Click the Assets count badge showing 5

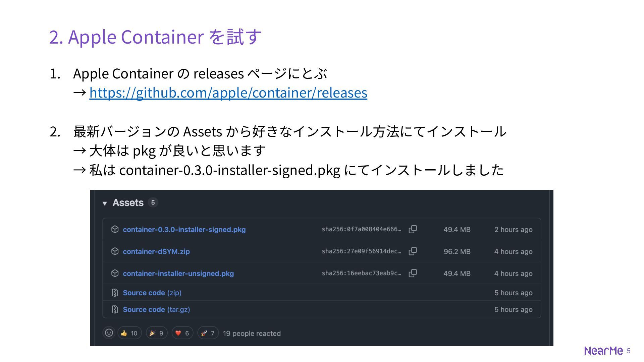pyautogui.click(x=153, y=202)
